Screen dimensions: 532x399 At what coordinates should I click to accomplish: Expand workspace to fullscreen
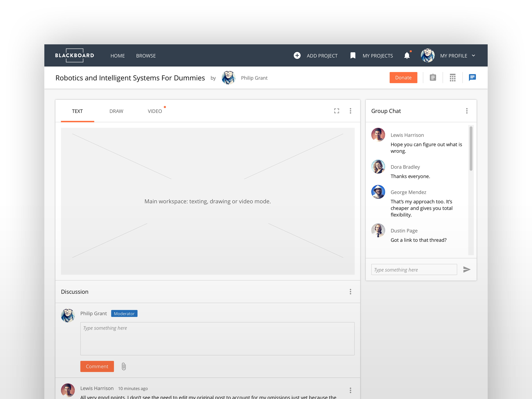[x=336, y=111]
